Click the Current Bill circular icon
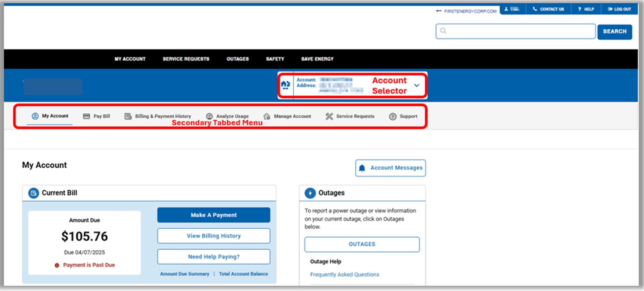 [34, 193]
